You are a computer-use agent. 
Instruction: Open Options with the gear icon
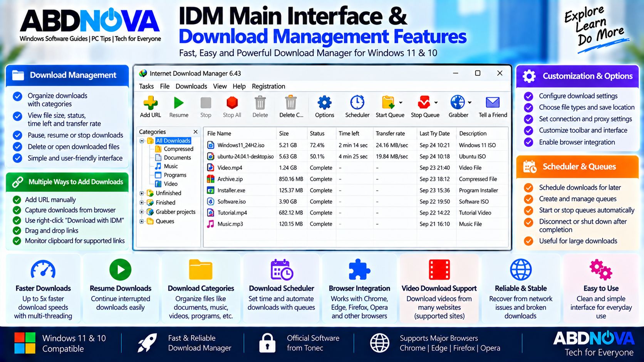click(x=324, y=103)
